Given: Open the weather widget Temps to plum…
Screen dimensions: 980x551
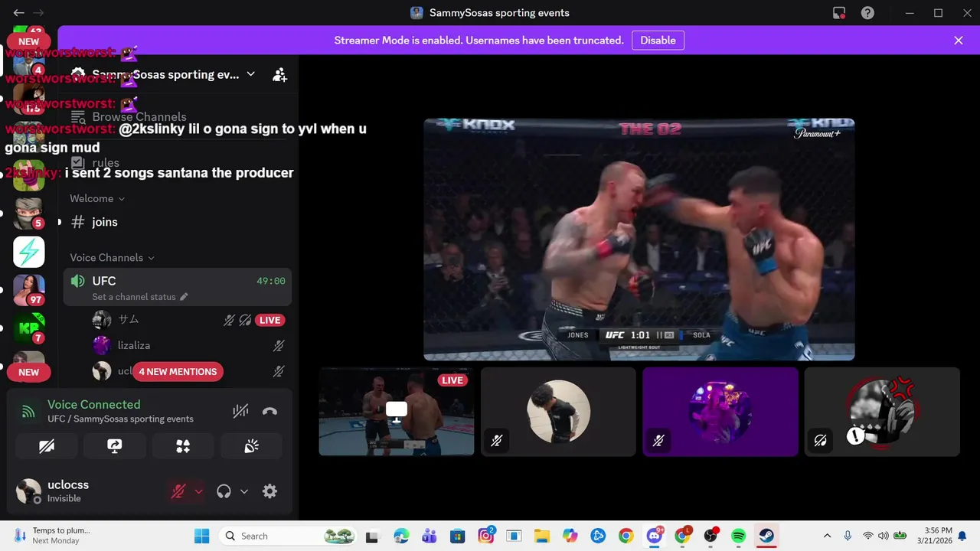Looking at the screenshot, I should click(52, 536).
